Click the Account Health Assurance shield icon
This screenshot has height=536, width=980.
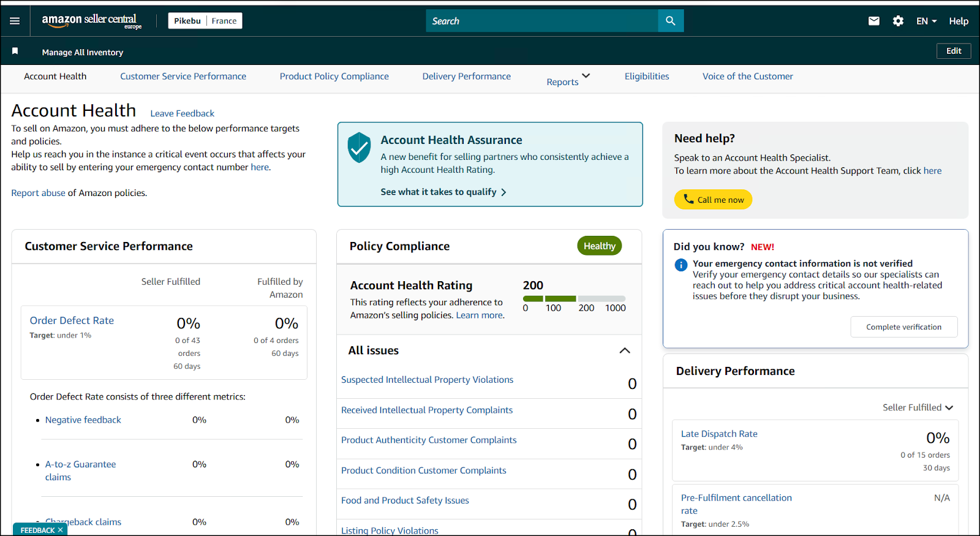click(x=359, y=148)
